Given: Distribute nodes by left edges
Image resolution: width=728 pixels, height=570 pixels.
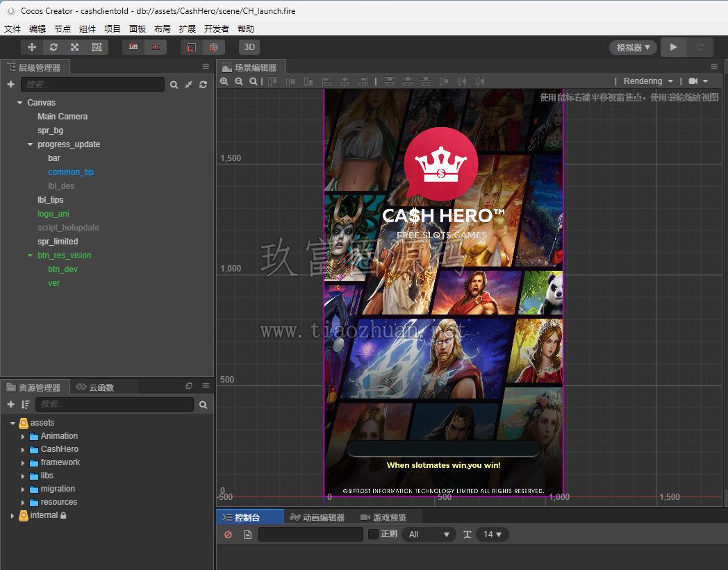Looking at the screenshot, I should click(x=444, y=82).
